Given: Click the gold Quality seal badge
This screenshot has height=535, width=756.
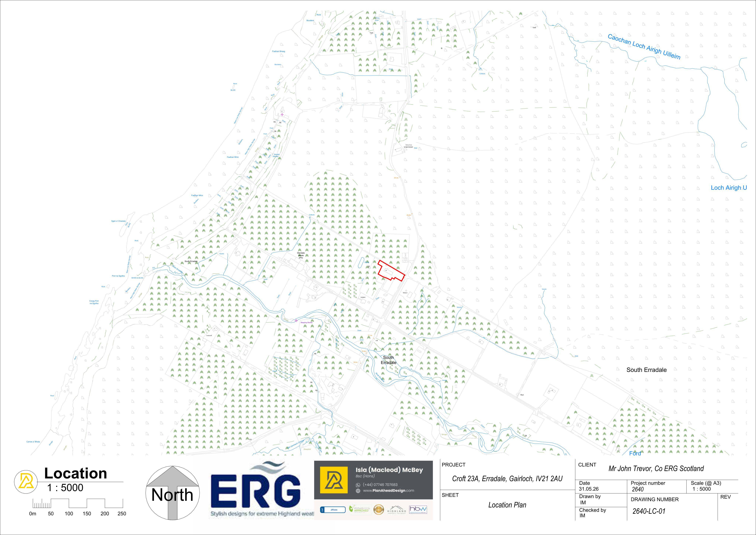Looking at the screenshot, I should tap(378, 509).
